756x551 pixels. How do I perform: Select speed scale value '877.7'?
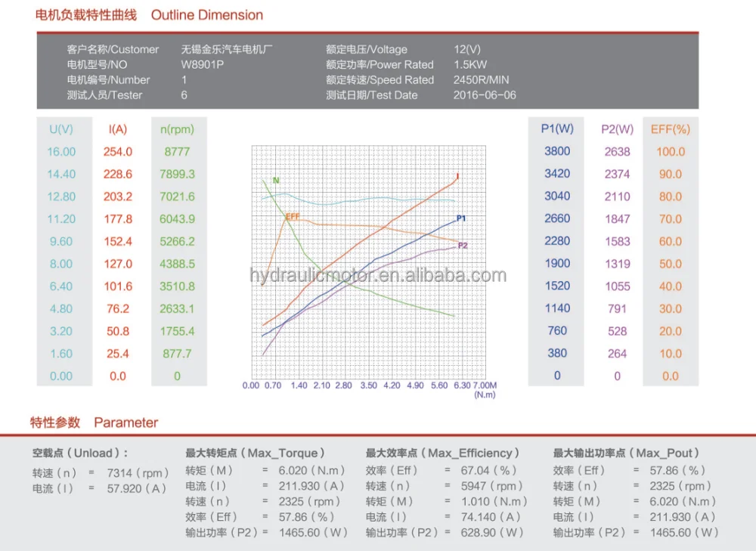[177, 354]
